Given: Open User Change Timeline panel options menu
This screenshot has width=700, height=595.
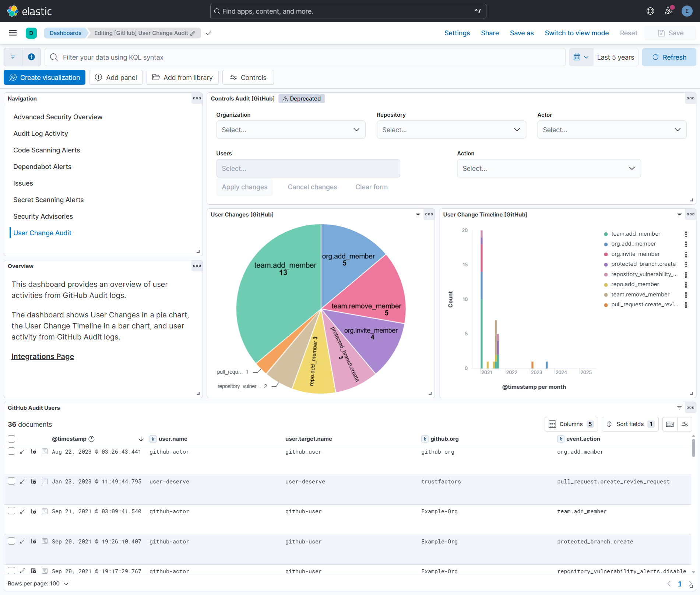Looking at the screenshot, I should 690,214.
